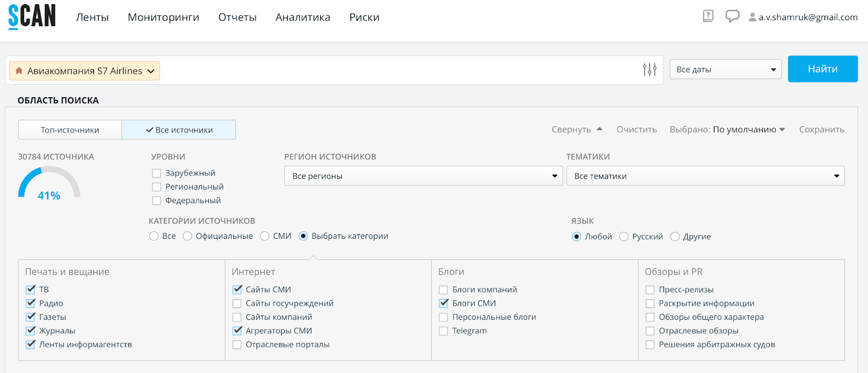Check the Персональные блоги checkbox
Viewport: 868px width, 373px height.
pos(443,317)
